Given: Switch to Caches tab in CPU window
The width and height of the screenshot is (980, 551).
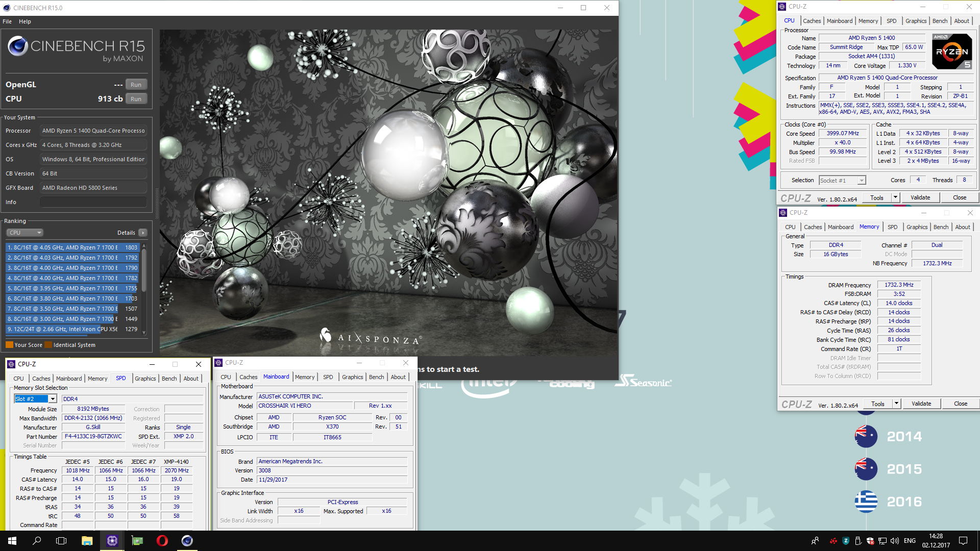Looking at the screenshot, I should tap(812, 21).
